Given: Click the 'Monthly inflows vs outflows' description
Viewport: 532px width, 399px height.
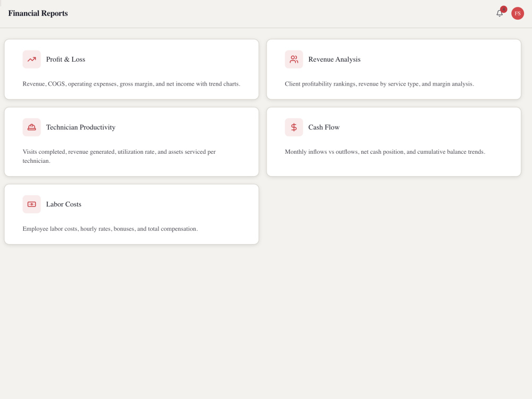Looking at the screenshot, I should [x=385, y=152].
